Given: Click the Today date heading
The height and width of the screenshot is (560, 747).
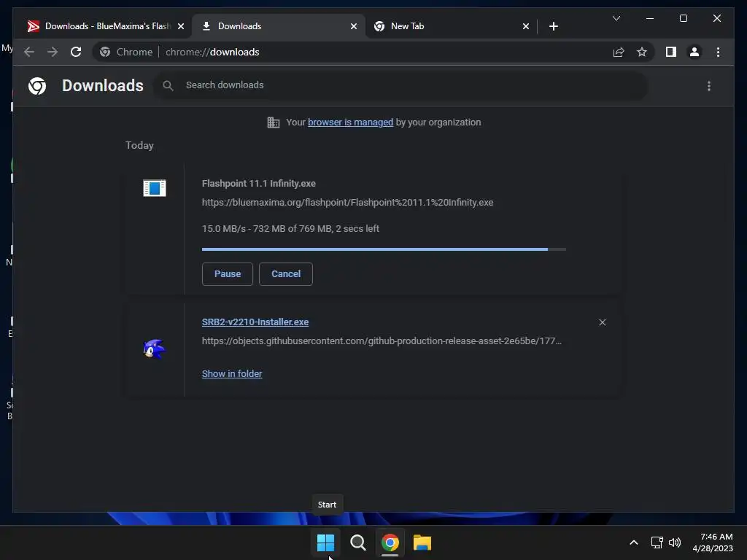Looking at the screenshot, I should [x=139, y=146].
